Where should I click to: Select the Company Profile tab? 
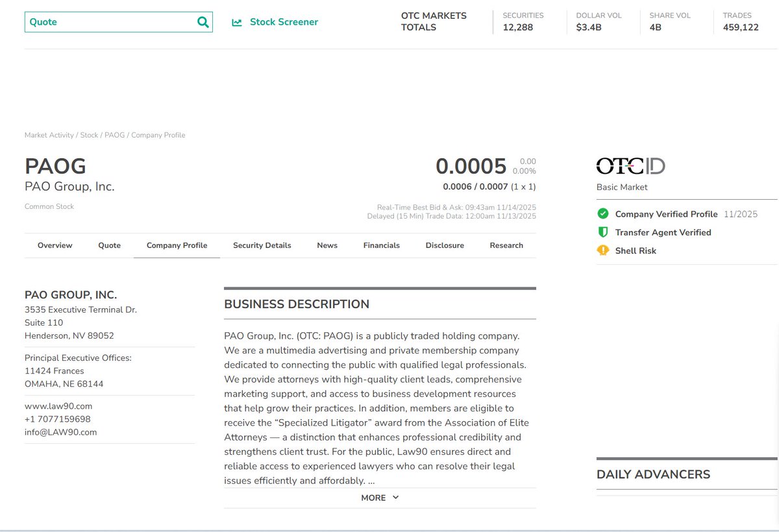pos(177,245)
